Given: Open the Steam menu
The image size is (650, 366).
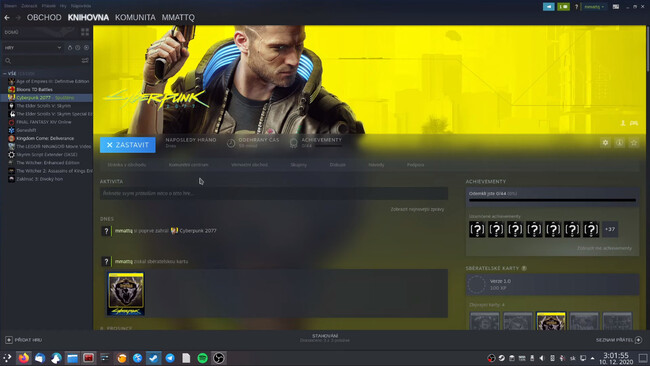Looking at the screenshot, I should tap(10, 6).
